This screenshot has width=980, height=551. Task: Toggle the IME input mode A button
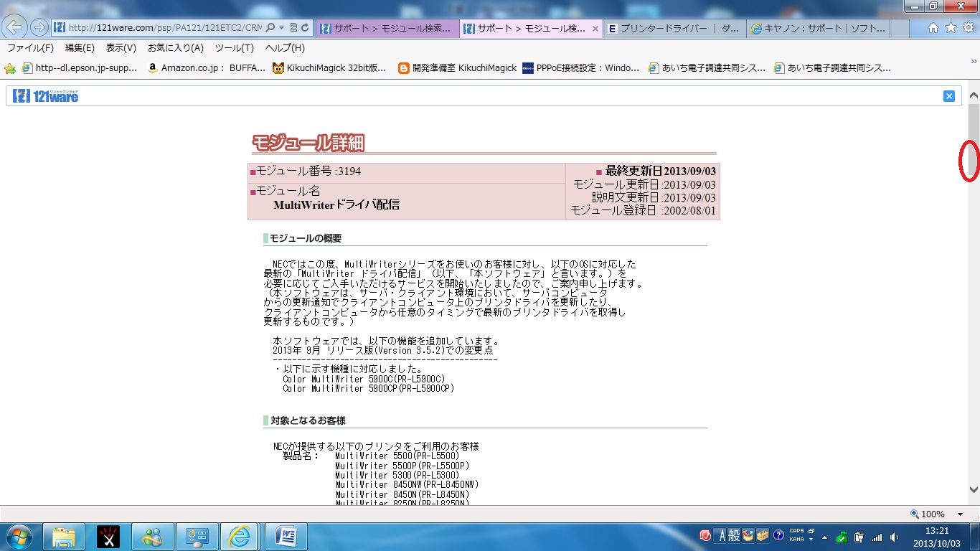(721, 535)
